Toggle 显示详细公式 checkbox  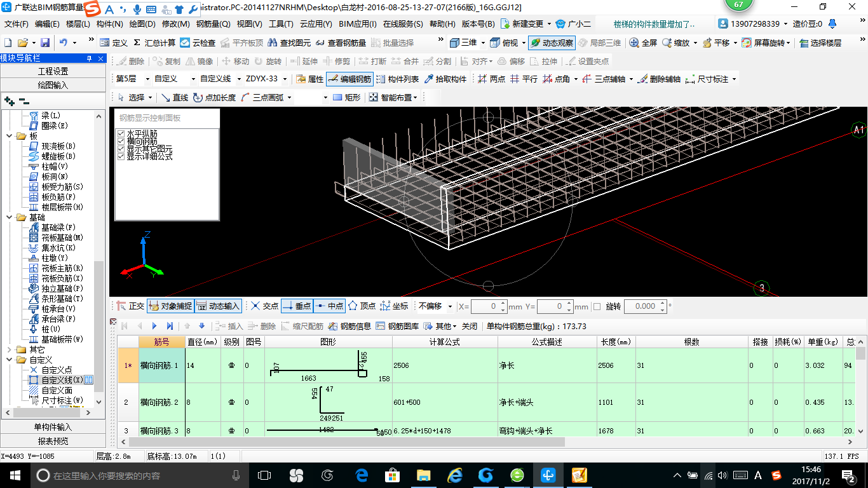tap(121, 156)
